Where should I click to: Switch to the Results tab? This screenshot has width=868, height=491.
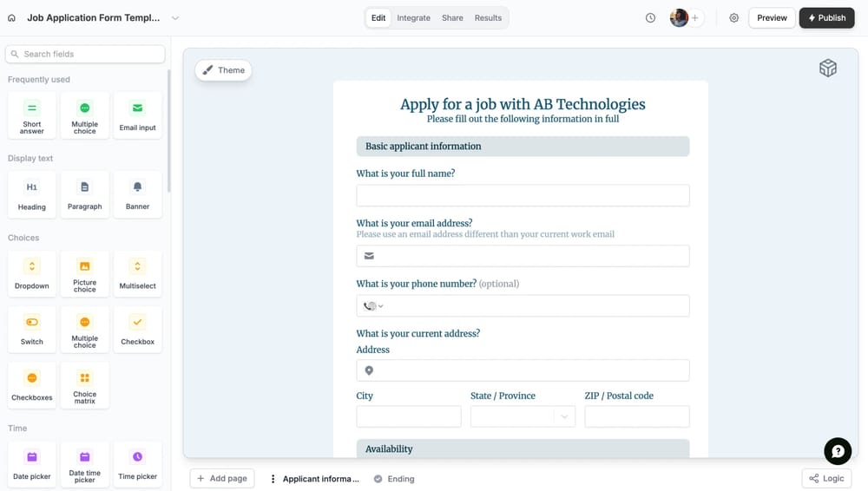tap(488, 17)
